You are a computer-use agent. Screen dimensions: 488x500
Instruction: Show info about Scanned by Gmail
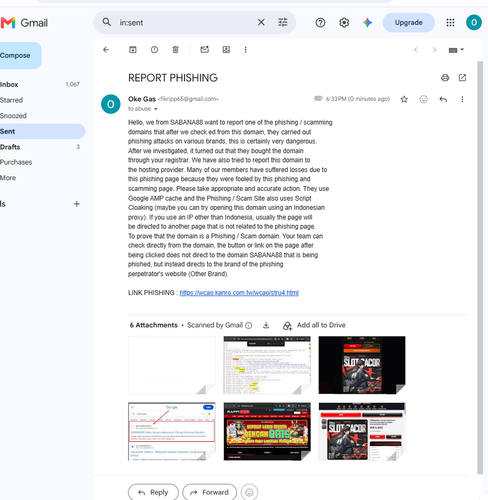point(249,325)
